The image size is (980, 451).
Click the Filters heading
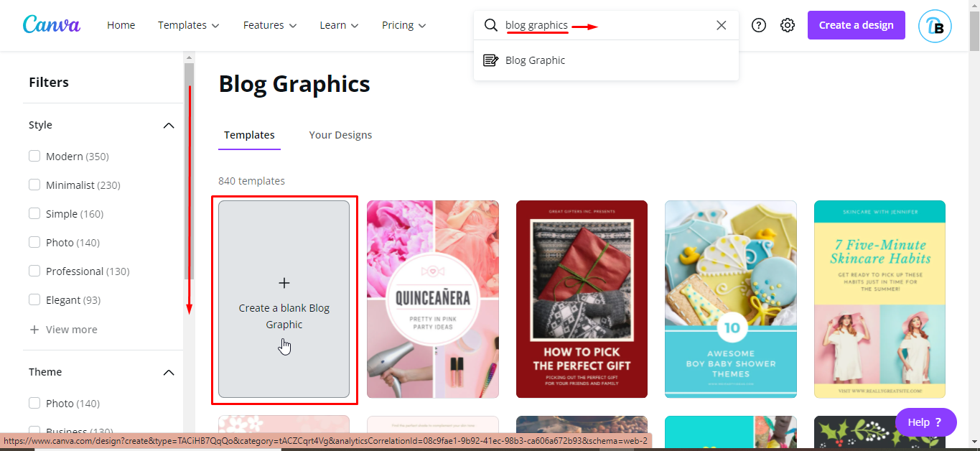coord(49,83)
